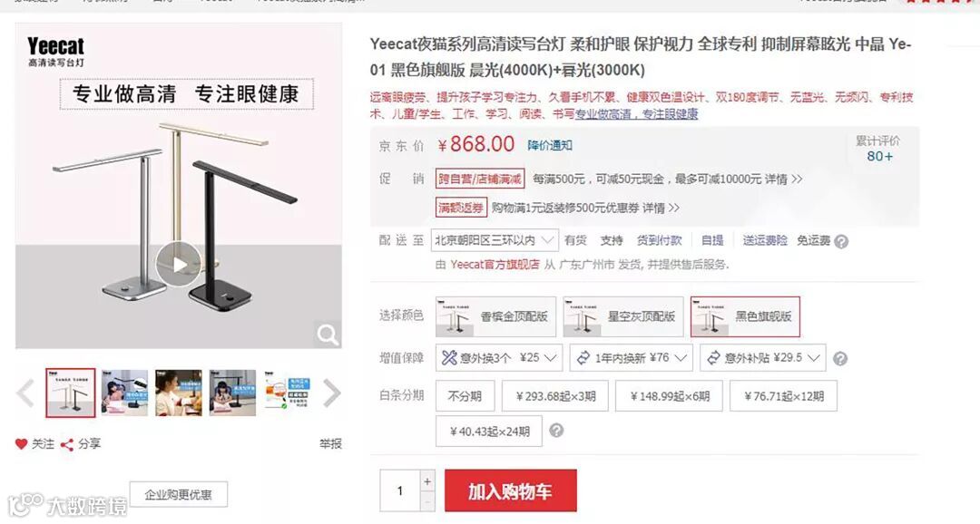Click the heart 关注 icon

pyautogui.click(x=21, y=444)
